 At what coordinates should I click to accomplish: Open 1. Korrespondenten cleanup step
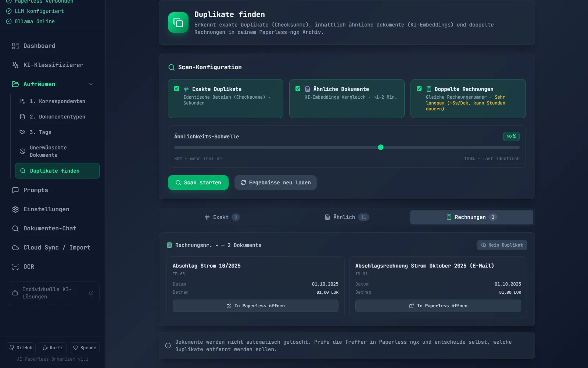(x=57, y=101)
